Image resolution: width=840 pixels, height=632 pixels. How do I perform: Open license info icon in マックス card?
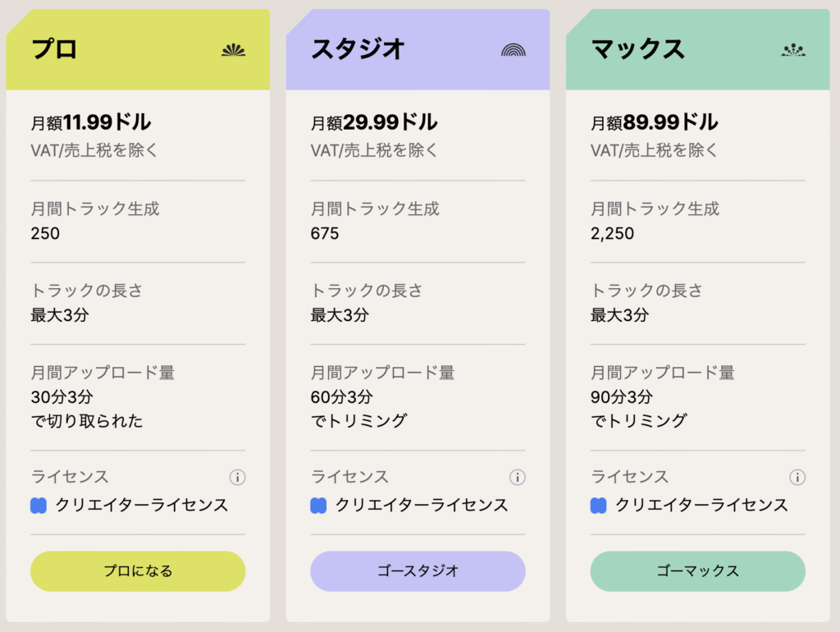797,477
